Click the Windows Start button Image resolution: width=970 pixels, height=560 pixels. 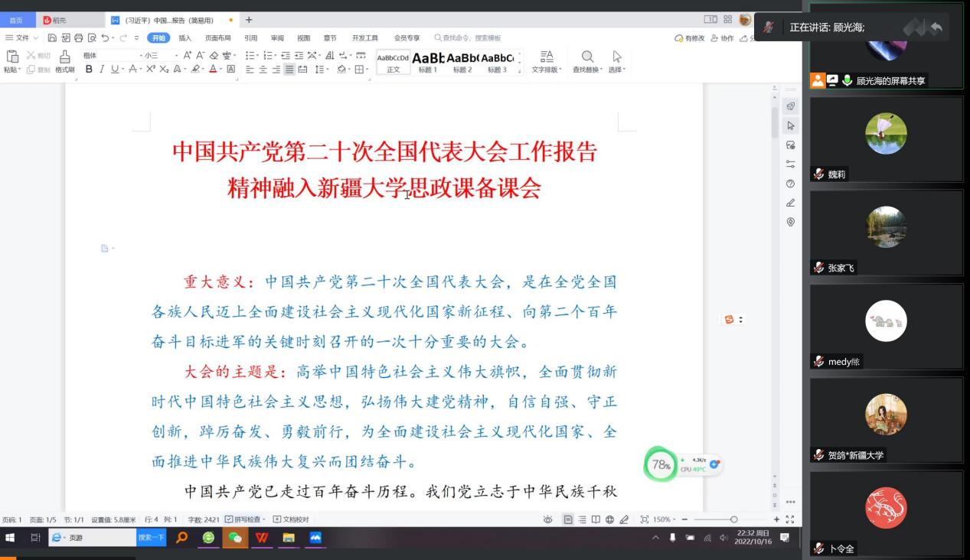11,539
